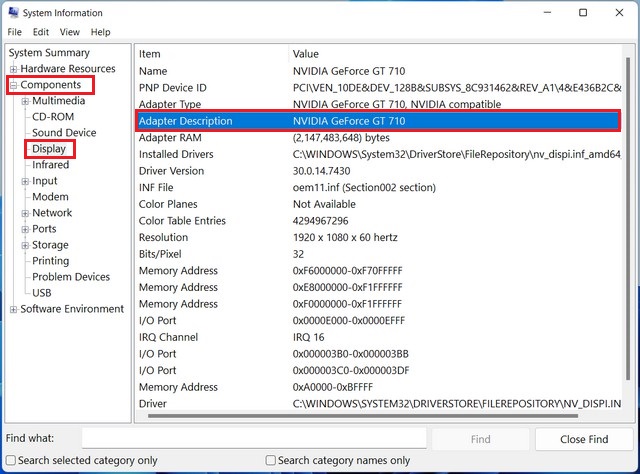640x474 pixels.
Task: Expand the Software Environment node
Action: click(13, 309)
